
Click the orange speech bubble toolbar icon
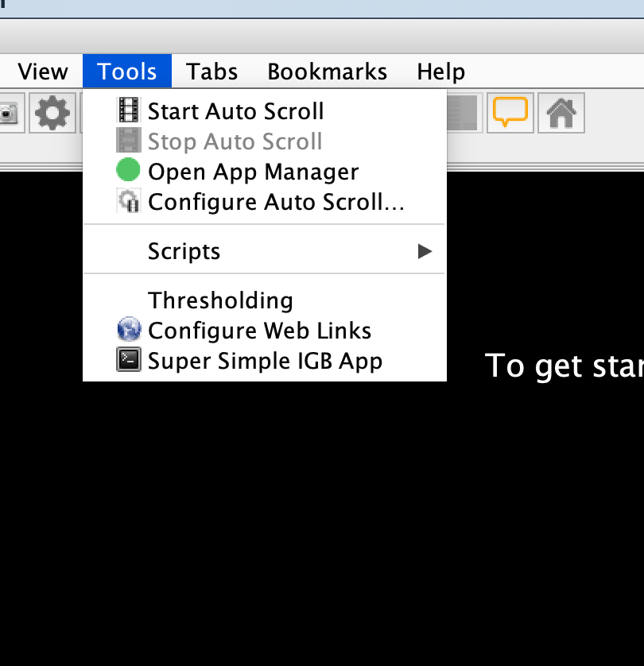[x=510, y=113]
